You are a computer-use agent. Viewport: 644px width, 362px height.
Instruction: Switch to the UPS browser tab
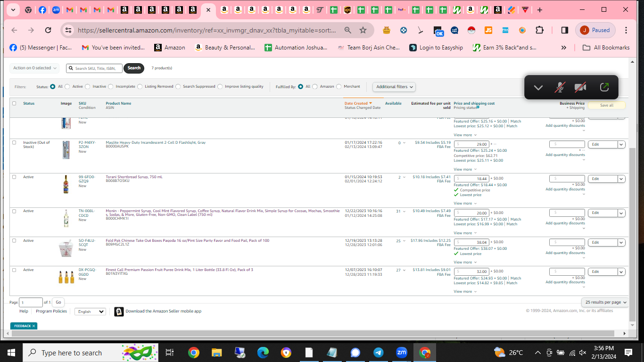(347, 10)
